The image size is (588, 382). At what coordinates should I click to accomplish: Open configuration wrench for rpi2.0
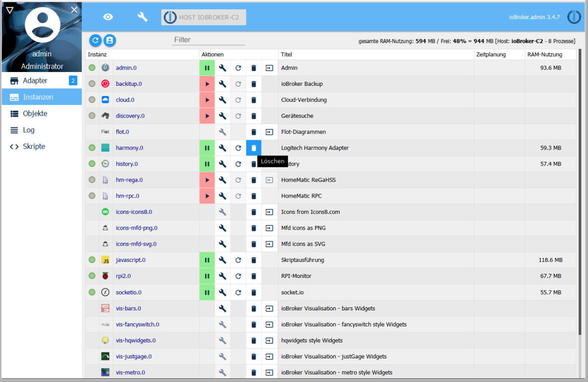tap(222, 276)
